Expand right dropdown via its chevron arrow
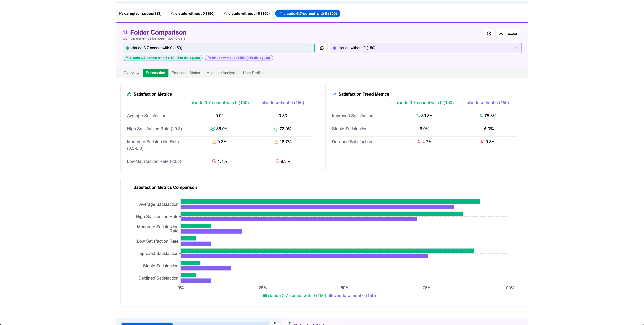 [x=516, y=48]
